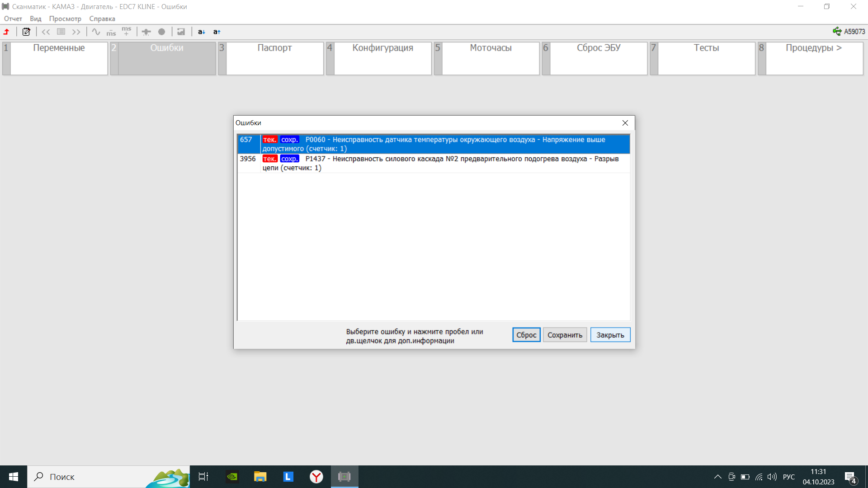Click the round record icon in toolbar

click(161, 32)
